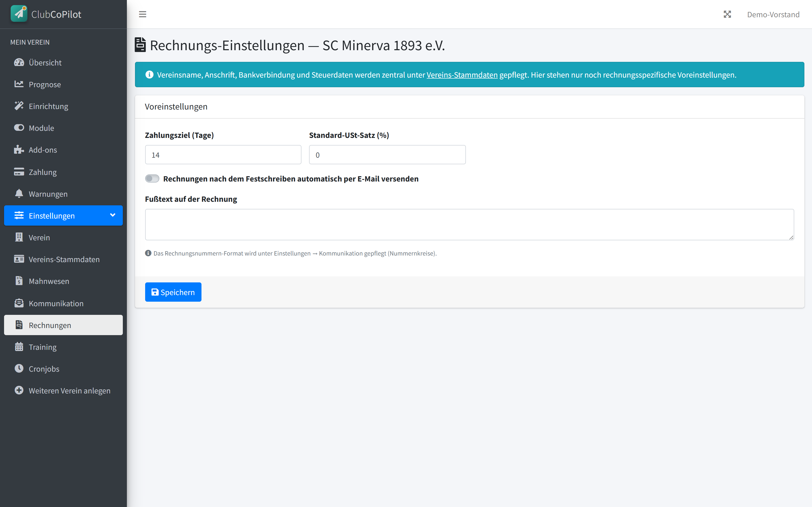Open the Module toggle-icon menu entry
The height and width of the screenshot is (507, 812).
tap(63, 128)
